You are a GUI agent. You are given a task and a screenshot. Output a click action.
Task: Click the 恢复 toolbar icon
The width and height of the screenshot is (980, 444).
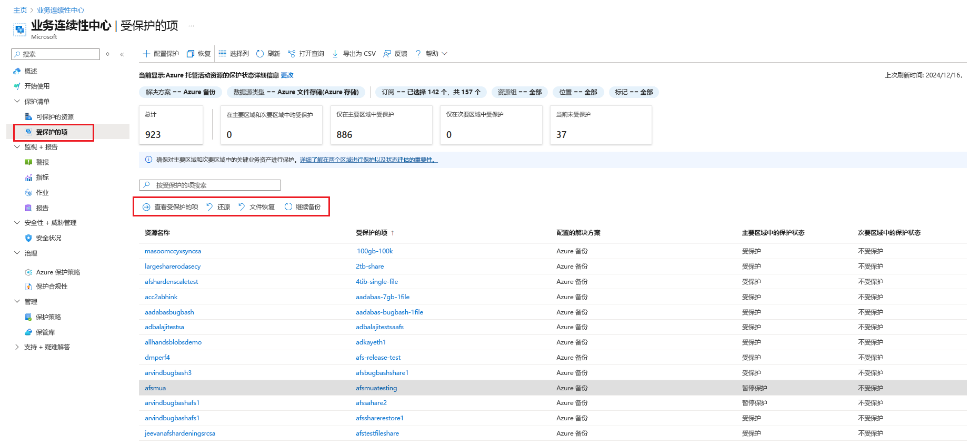[x=191, y=54]
